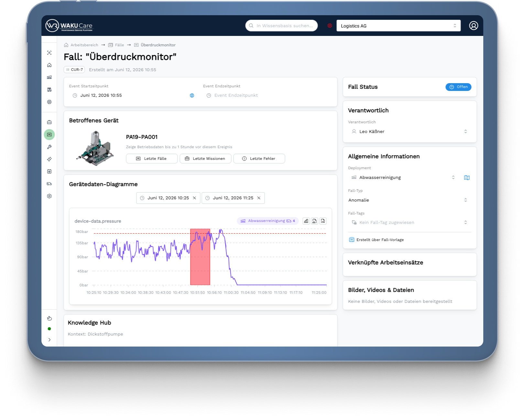Open the Erstellt über Fall-Vorlage link

377,240
